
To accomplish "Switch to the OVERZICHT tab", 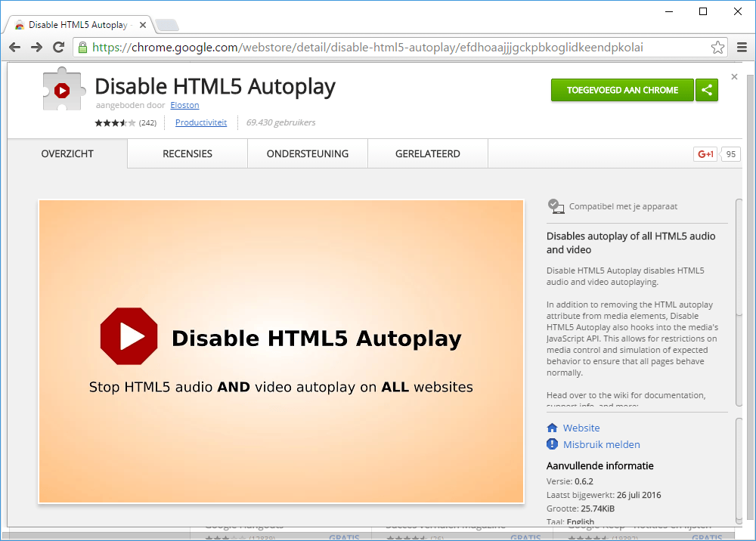I will click(67, 153).
